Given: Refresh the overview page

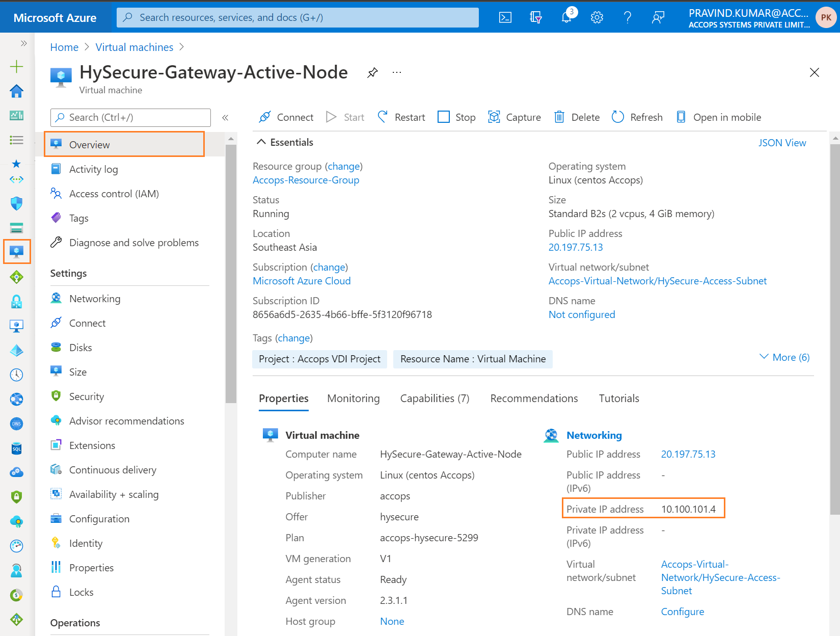Looking at the screenshot, I should 637,117.
